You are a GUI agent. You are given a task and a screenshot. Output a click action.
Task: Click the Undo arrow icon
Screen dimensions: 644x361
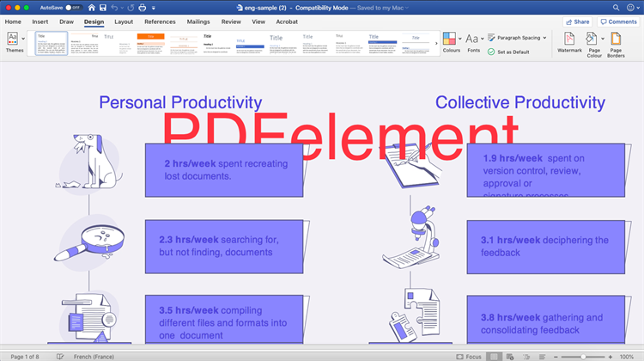point(114,8)
